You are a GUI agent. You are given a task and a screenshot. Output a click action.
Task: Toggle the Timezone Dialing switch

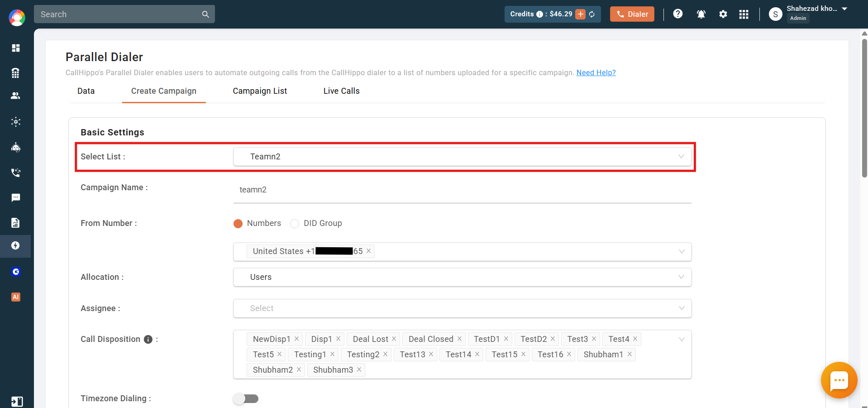pyautogui.click(x=246, y=399)
